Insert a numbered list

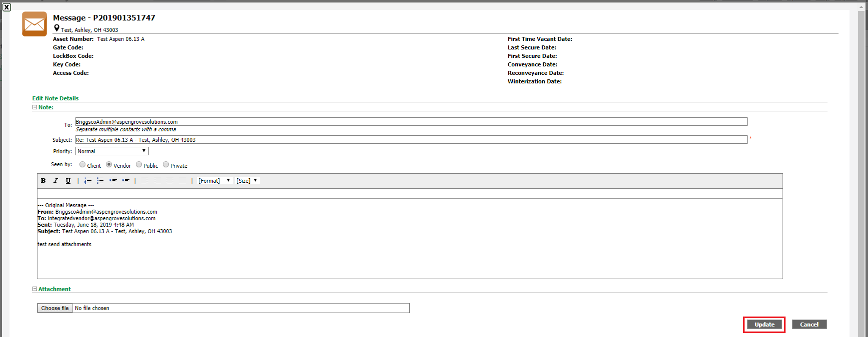click(x=88, y=181)
